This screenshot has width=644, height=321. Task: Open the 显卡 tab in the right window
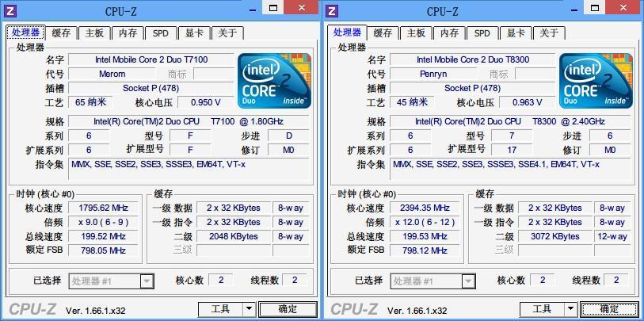tap(516, 33)
